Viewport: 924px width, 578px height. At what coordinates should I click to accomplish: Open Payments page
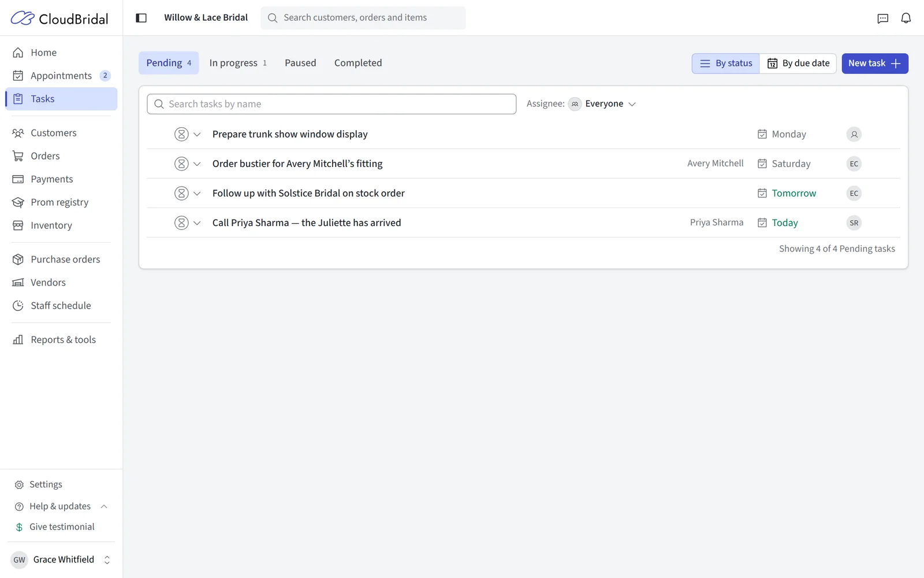point(61,179)
